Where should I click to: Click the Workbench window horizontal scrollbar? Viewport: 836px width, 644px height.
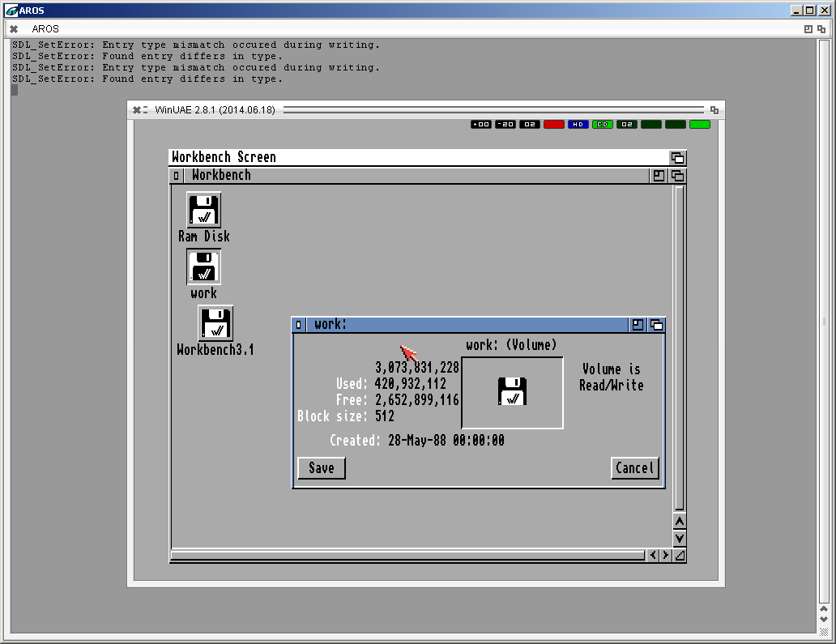coord(407,556)
